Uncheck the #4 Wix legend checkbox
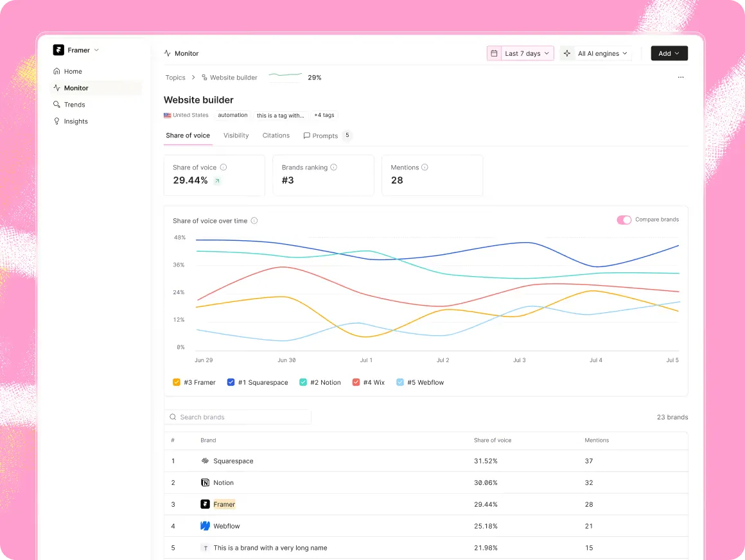Image resolution: width=745 pixels, height=560 pixels. pos(356,382)
